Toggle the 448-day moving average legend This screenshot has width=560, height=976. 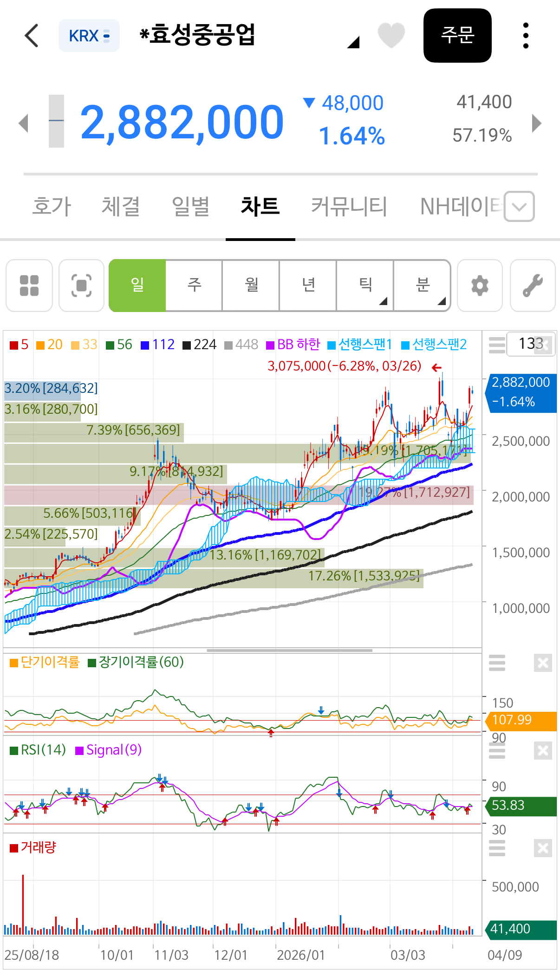(241, 345)
